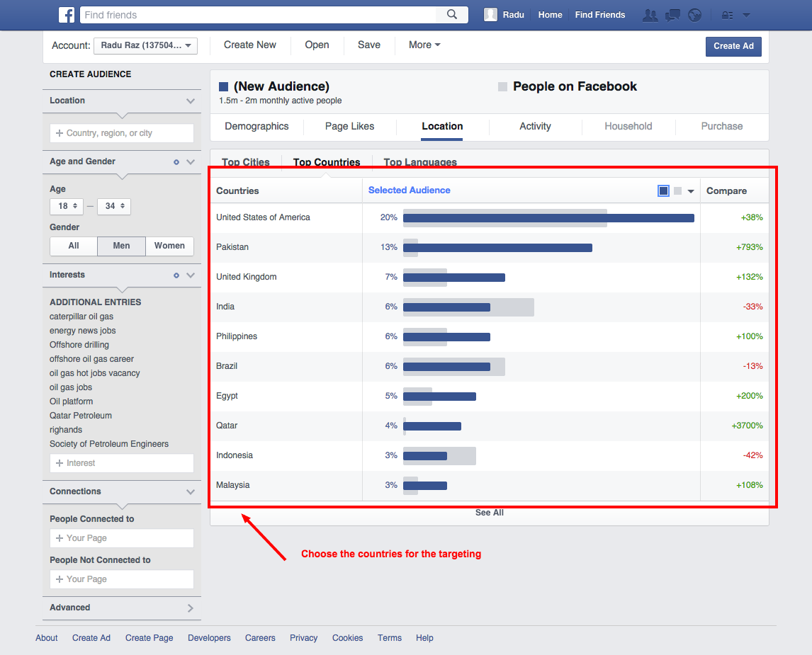Viewport: 812px width, 655px height.
Task: Collapse the Connections section chevron
Action: 191,491
